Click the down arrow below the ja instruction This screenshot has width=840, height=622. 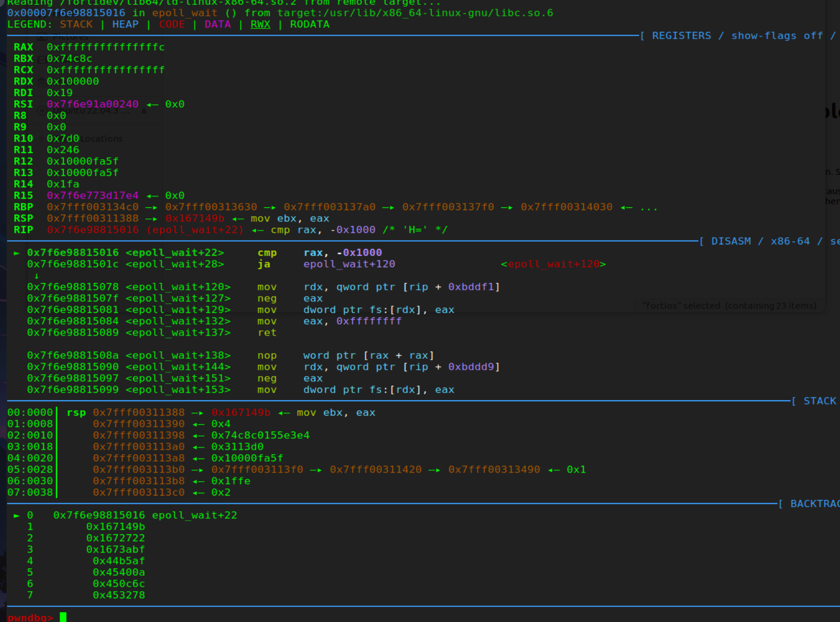coord(36,276)
